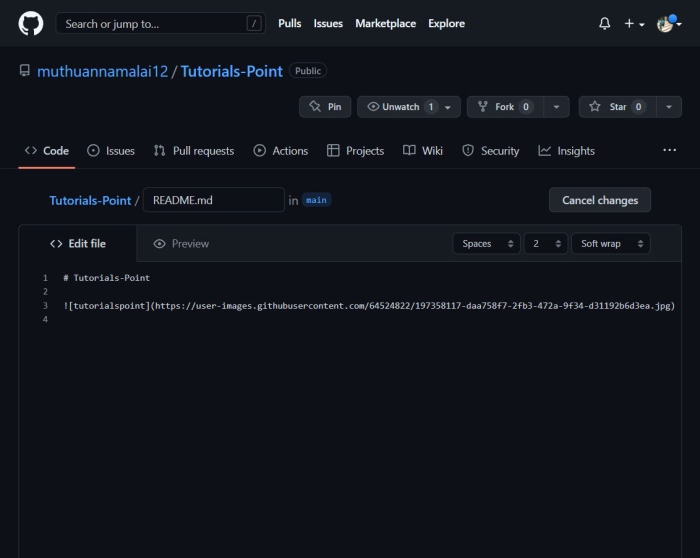Switch to the Code tab
The image size is (700, 558).
click(x=47, y=151)
